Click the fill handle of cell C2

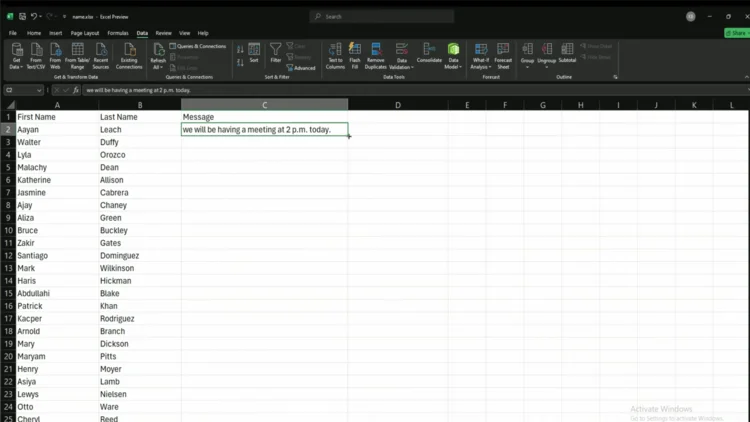click(x=348, y=136)
